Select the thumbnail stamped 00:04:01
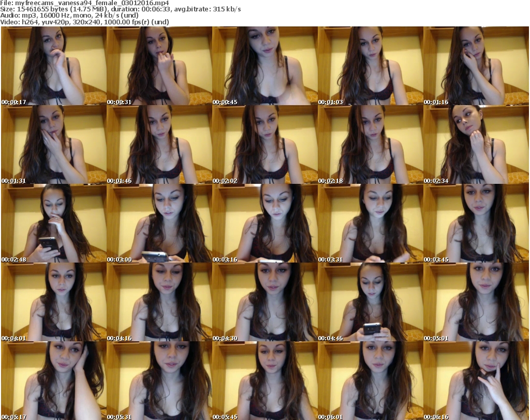Image resolution: width=530 pixels, height=420 pixels. click(x=54, y=302)
